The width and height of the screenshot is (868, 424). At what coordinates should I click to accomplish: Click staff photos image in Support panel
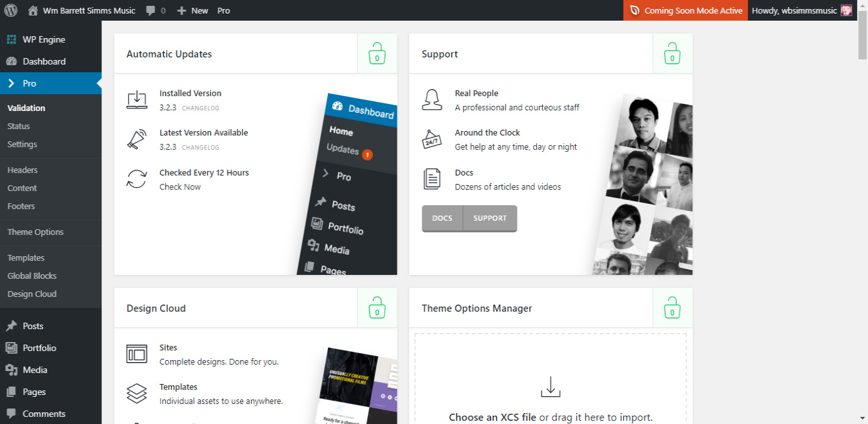coord(643,184)
